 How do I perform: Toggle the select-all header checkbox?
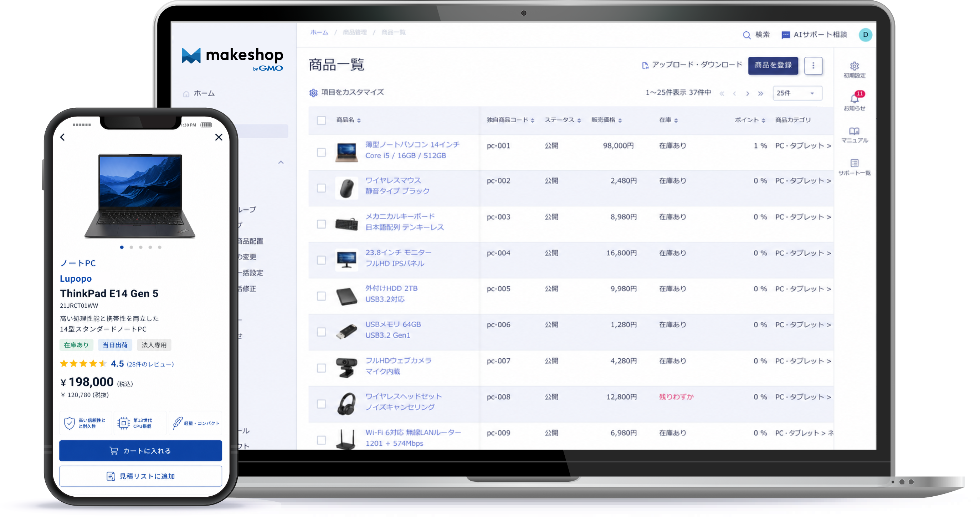321,120
